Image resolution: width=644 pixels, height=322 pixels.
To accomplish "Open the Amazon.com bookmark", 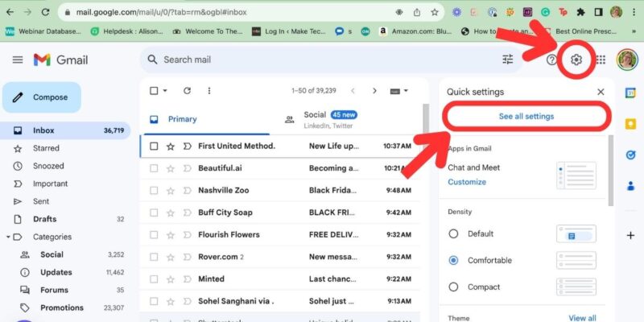I will 415,31.
